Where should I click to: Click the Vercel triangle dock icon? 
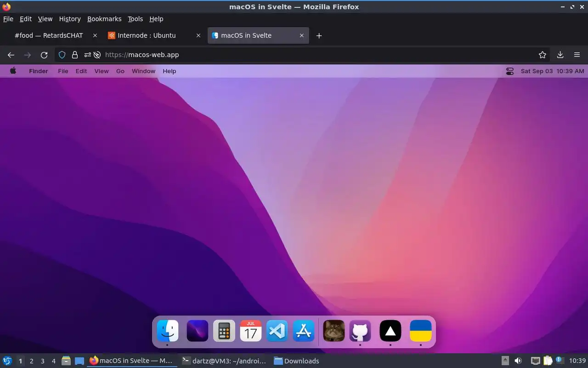click(390, 331)
